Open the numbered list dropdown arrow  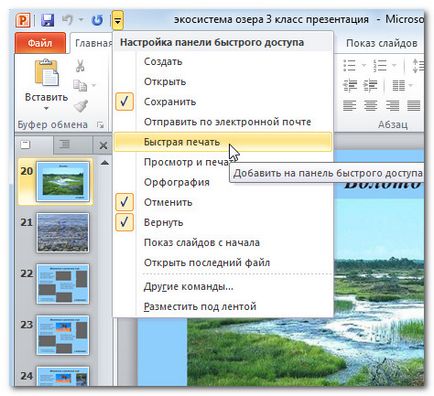pos(394,65)
